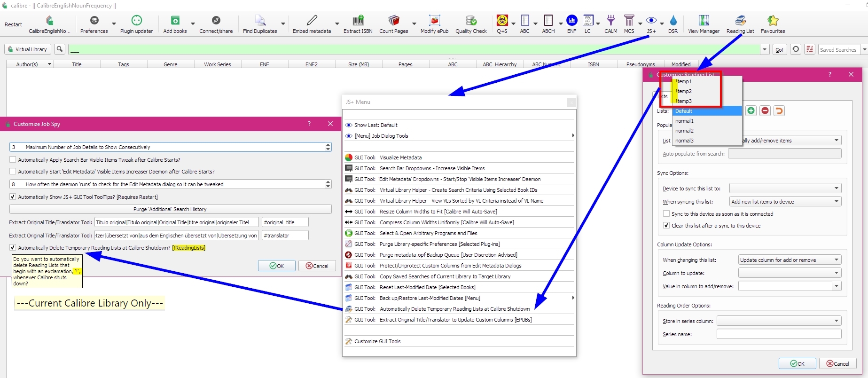
Task: Open the CALM plugin
Action: pos(610,24)
